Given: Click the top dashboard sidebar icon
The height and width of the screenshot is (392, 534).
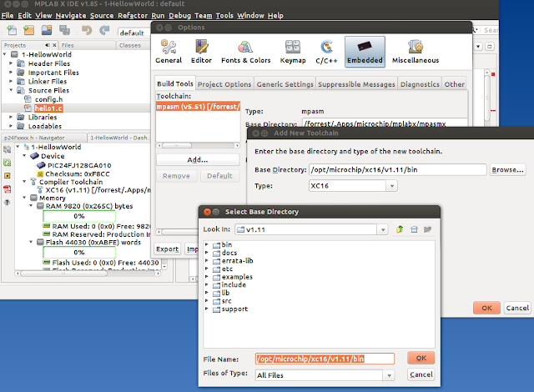Looking at the screenshot, I should [x=8, y=149].
